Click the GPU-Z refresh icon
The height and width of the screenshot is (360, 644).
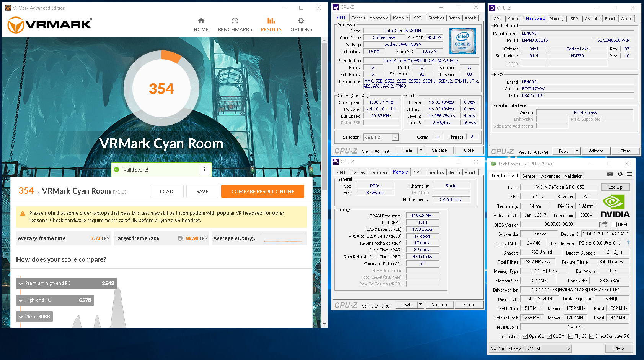620,174
